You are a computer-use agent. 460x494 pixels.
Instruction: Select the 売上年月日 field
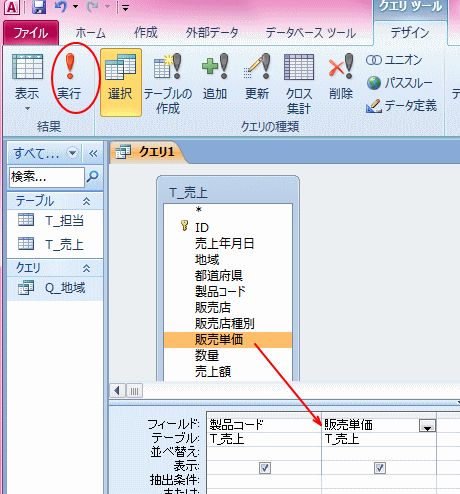228,243
